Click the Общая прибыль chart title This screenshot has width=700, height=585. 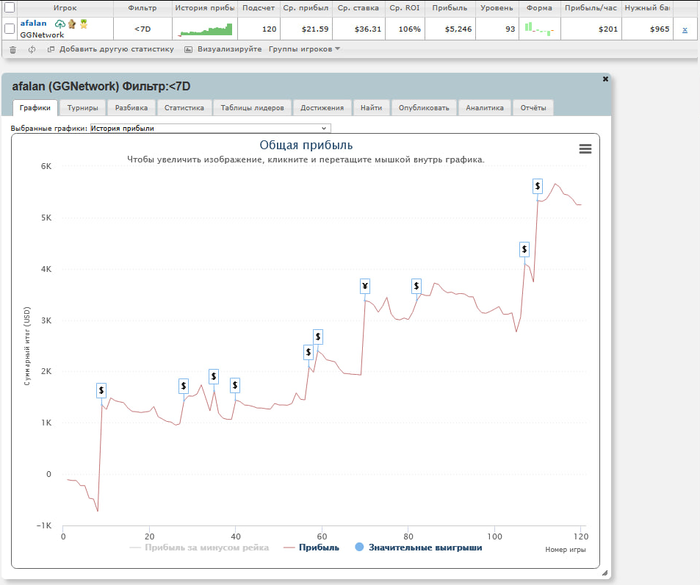(306, 145)
